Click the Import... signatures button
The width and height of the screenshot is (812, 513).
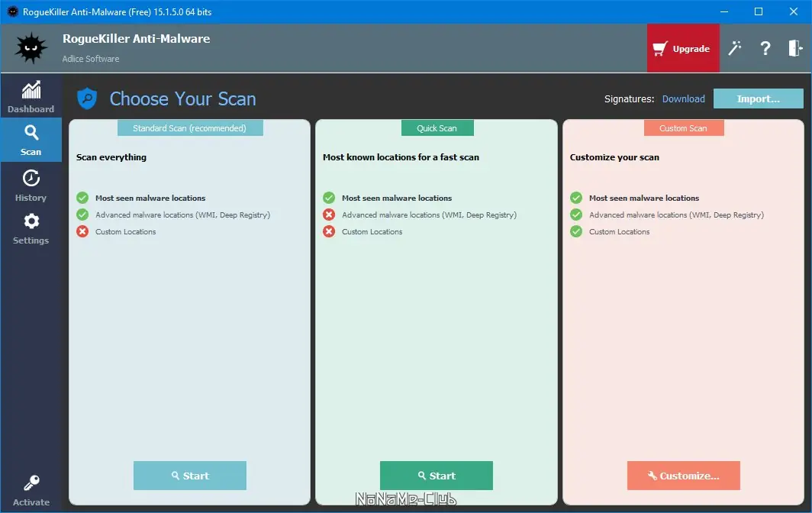click(x=758, y=98)
